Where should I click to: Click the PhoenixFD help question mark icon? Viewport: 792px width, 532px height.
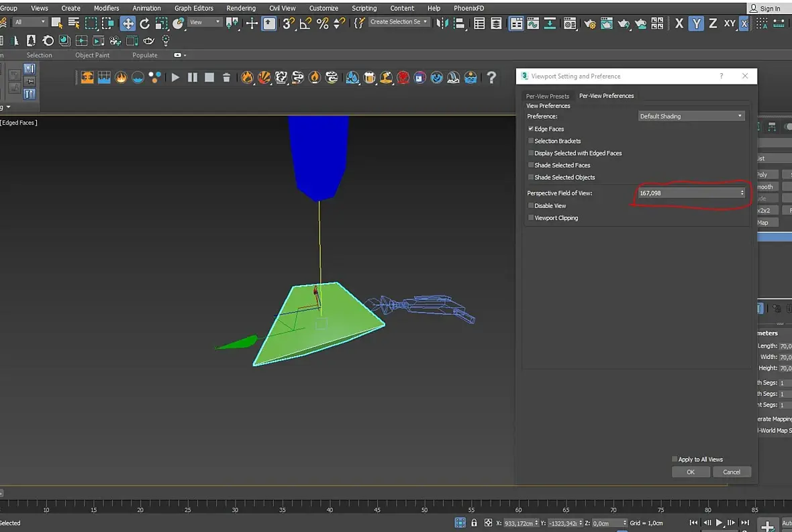pos(491,77)
